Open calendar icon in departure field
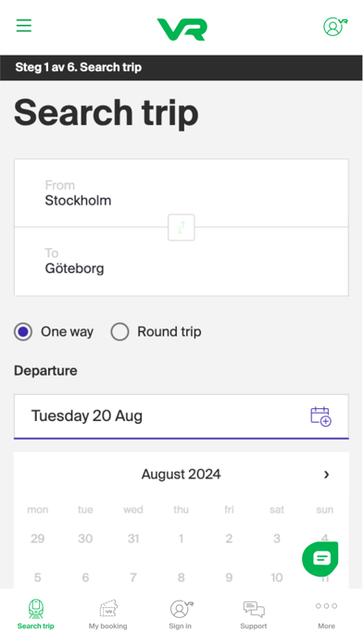Image resolution: width=363 pixels, height=644 pixels. point(321,416)
